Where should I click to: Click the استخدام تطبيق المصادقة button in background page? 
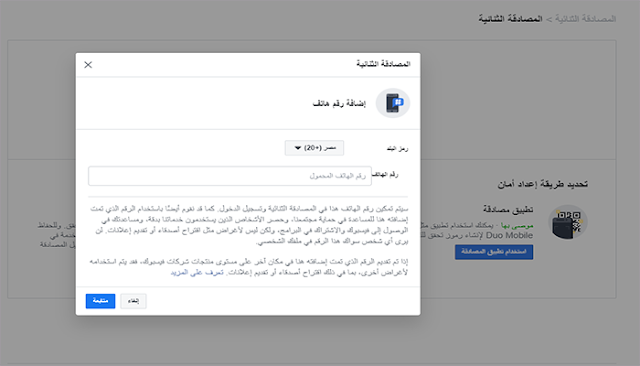(494, 252)
